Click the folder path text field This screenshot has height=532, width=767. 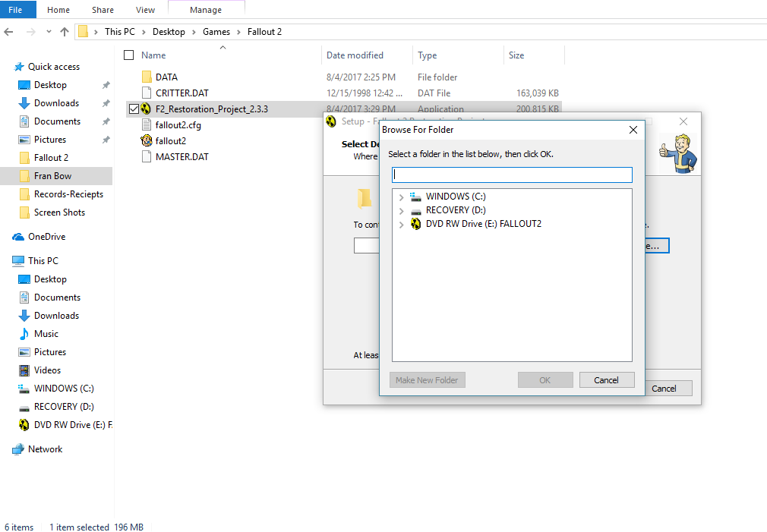(x=512, y=175)
